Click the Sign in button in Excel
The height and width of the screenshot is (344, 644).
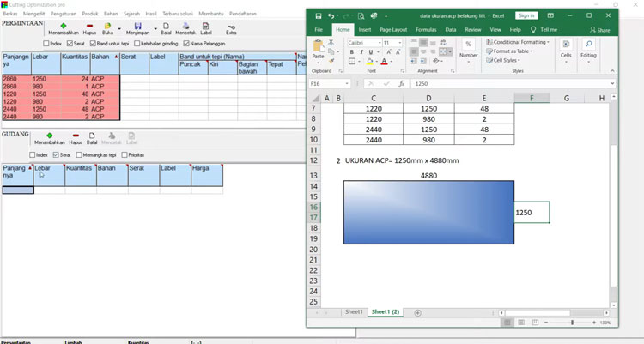(526, 15)
